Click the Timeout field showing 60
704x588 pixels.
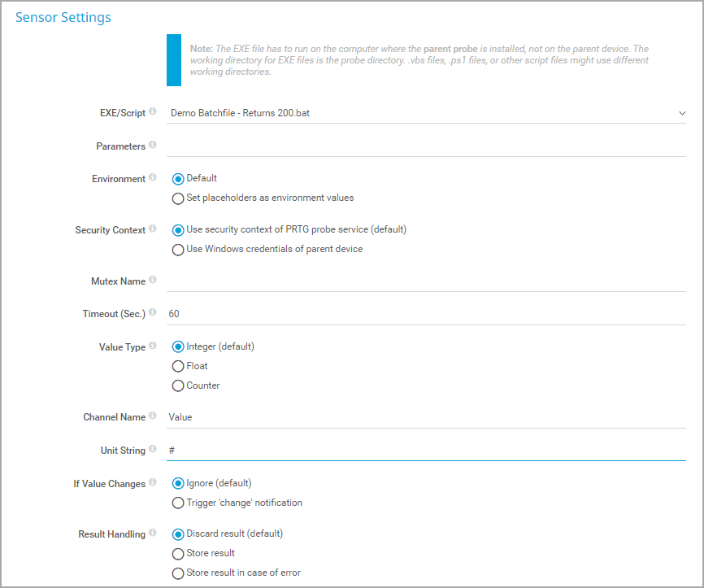click(426, 314)
